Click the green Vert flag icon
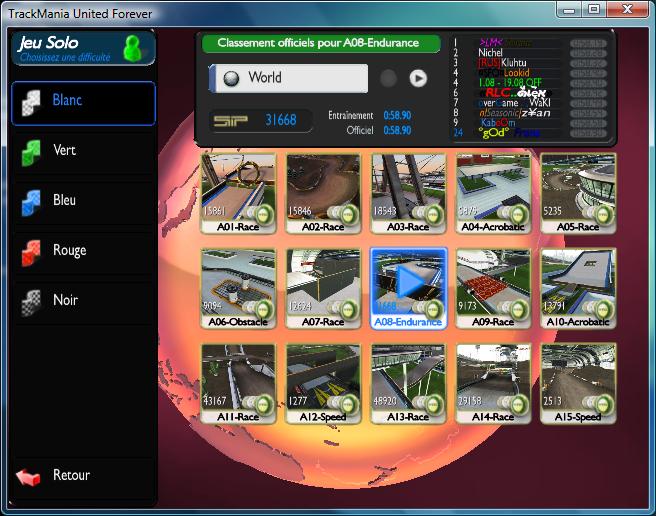The image size is (656, 516). tap(33, 152)
